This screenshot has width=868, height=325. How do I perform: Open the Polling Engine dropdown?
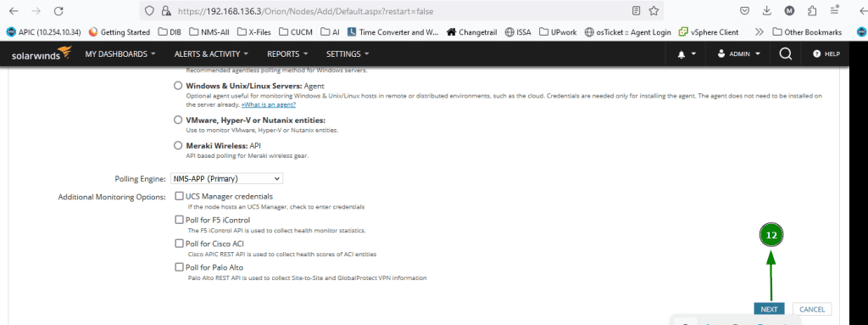[x=226, y=178]
